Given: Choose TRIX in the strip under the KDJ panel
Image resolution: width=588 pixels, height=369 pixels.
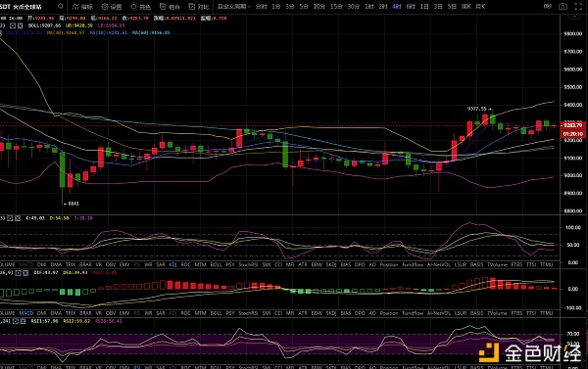Looking at the screenshot, I should coord(71,264).
